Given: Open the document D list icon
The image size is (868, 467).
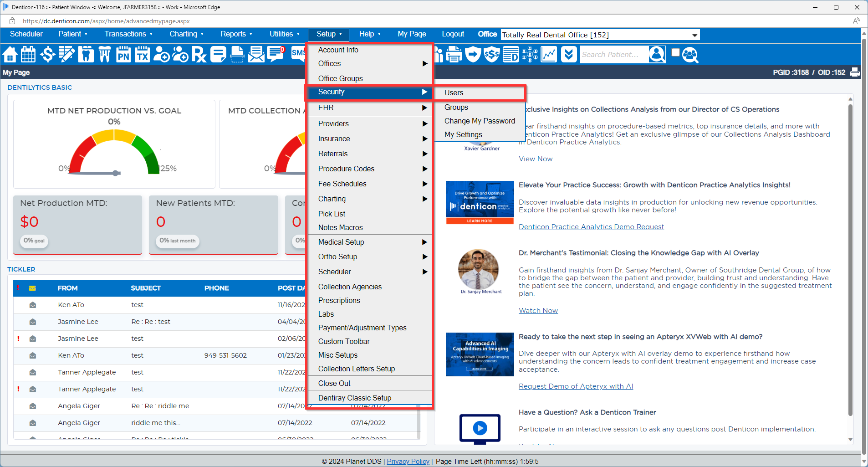Looking at the screenshot, I should click(x=511, y=55).
